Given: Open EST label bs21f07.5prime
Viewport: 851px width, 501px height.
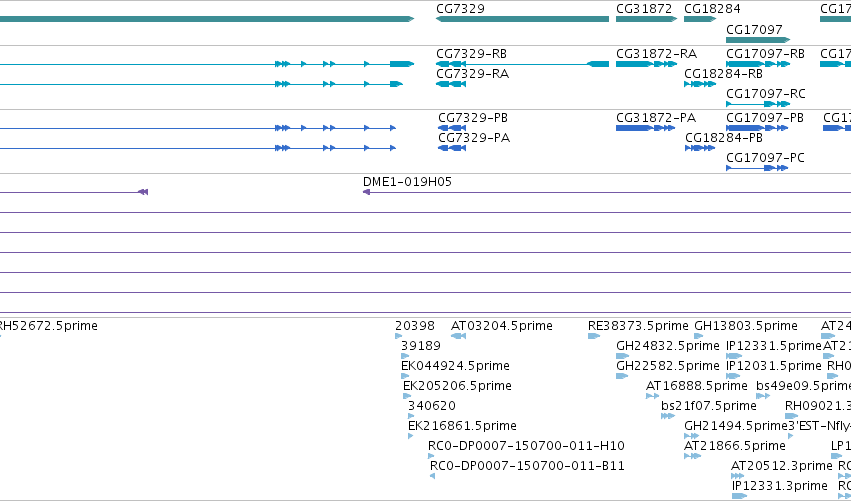Looking at the screenshot, I should tap(708, 406).
